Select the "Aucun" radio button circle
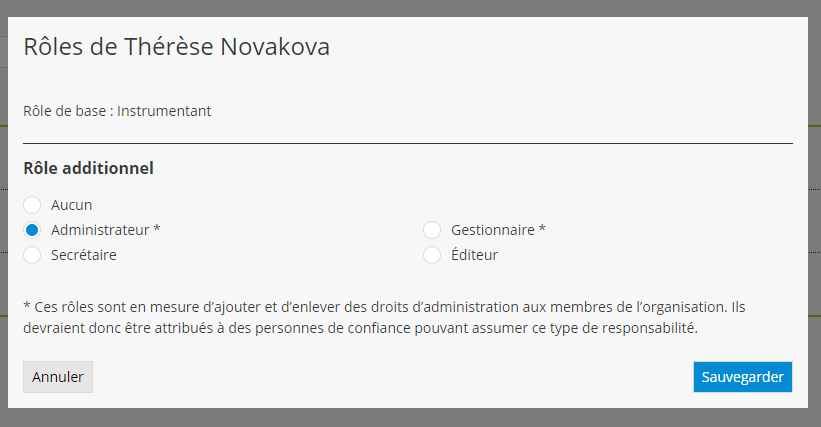 point(32,205)
